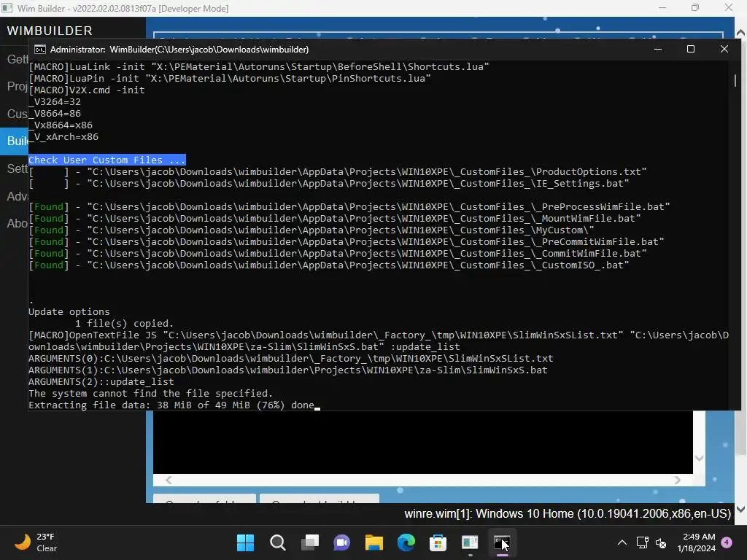Open Microsoft Store from taskbar
The width and height of the screenshot is (747, 560).
[438, 542]
